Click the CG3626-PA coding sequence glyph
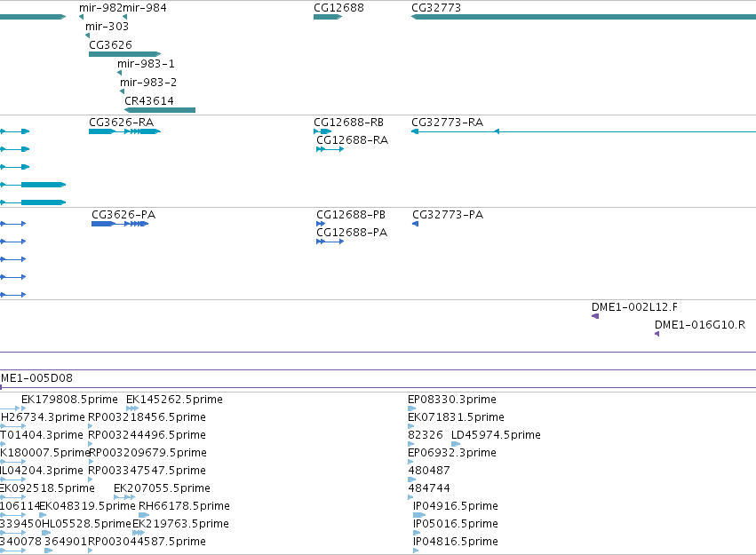The height and width of the screenshot is (555, 756). pos(120,224)
